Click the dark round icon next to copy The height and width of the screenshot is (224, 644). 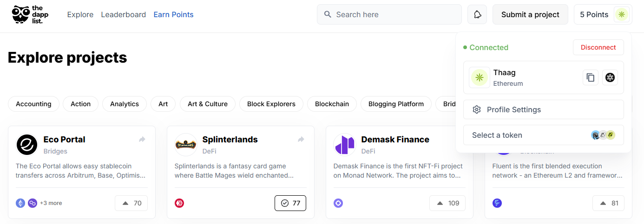(610, 77)
